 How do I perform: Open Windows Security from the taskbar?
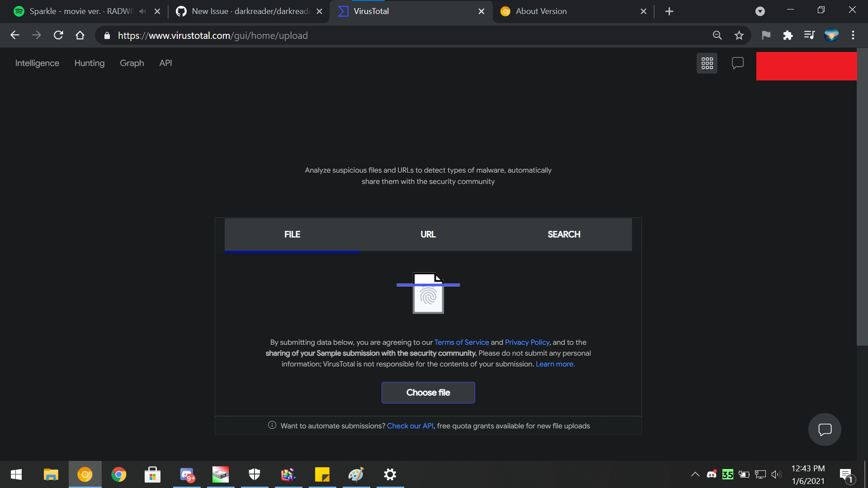[255, 474]
